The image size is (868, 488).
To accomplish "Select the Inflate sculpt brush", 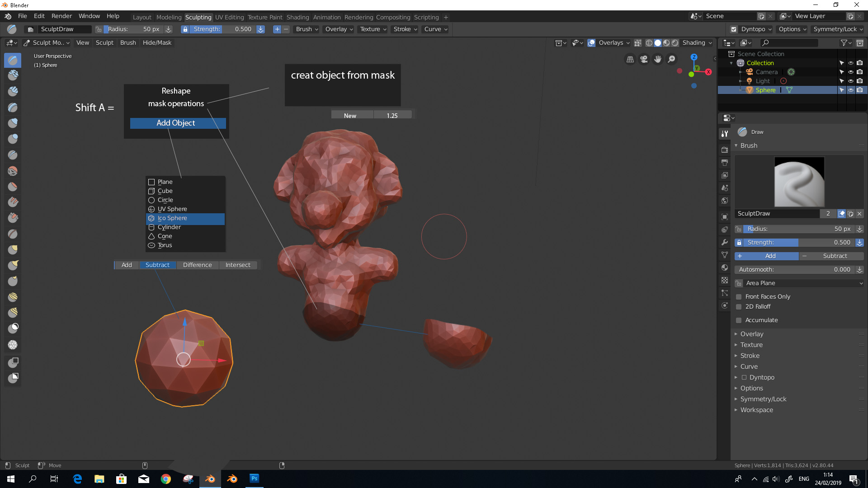I will pos(13,122).
